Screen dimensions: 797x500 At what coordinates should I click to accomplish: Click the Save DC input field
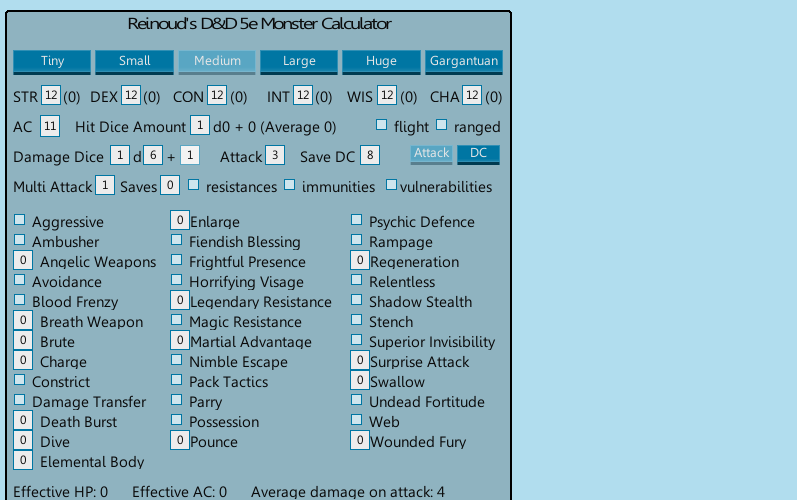(x=370, y=155)
